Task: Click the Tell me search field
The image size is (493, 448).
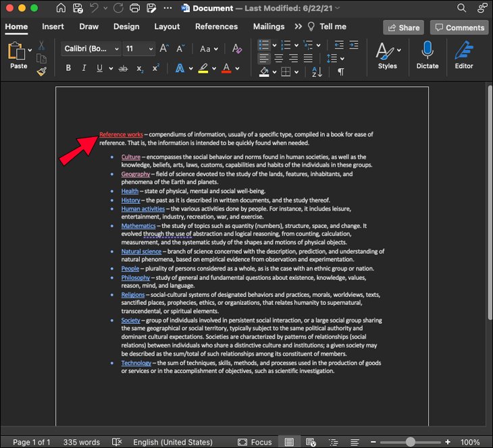Action: tap(332, 27)
